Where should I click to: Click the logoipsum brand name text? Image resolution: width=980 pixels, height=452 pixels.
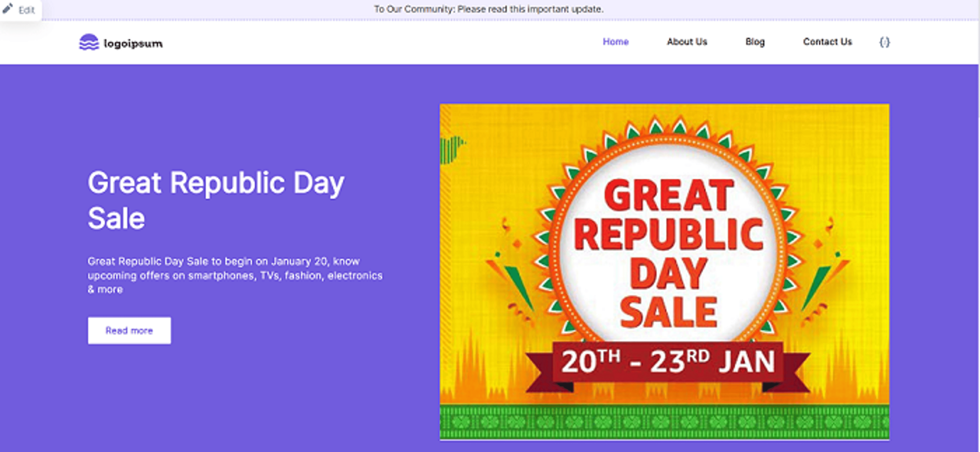(133, 43)
